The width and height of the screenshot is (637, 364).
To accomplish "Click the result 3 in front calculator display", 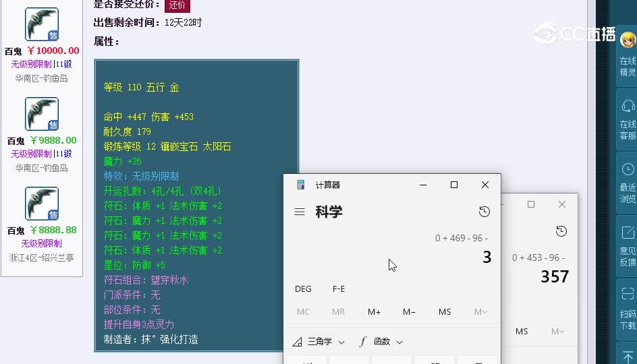I will click(487, 257).
